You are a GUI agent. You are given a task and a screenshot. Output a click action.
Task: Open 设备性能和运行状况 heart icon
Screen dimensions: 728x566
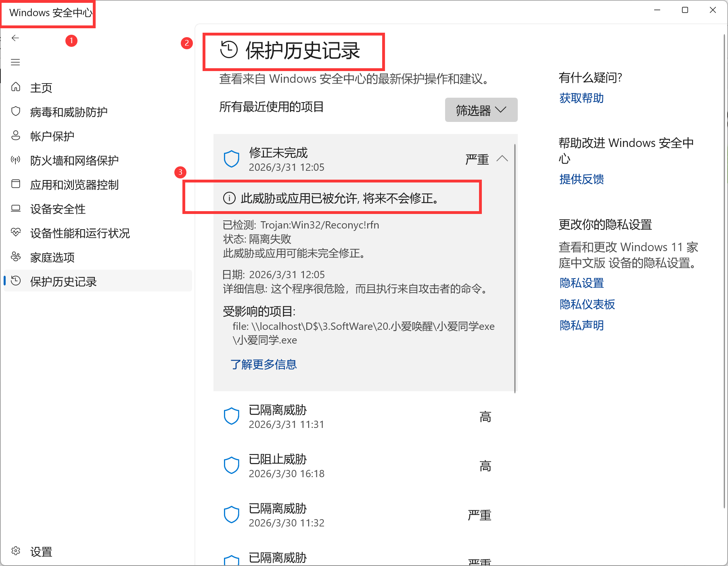pos(16,233)
